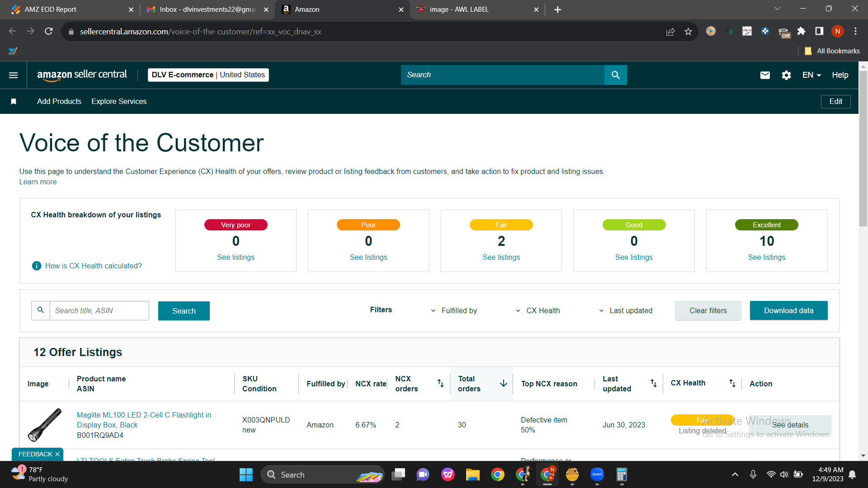This screenshot has height=488, width=868.
Task: Click the Search title, ASIN field
Action: coord(99,310)
